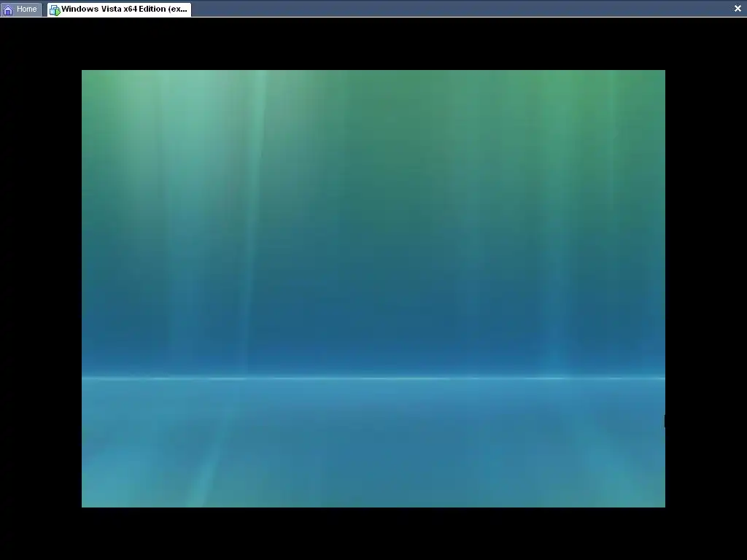Click the Home house icon
The image size is (747, 560).
click(x=8, y=9)
